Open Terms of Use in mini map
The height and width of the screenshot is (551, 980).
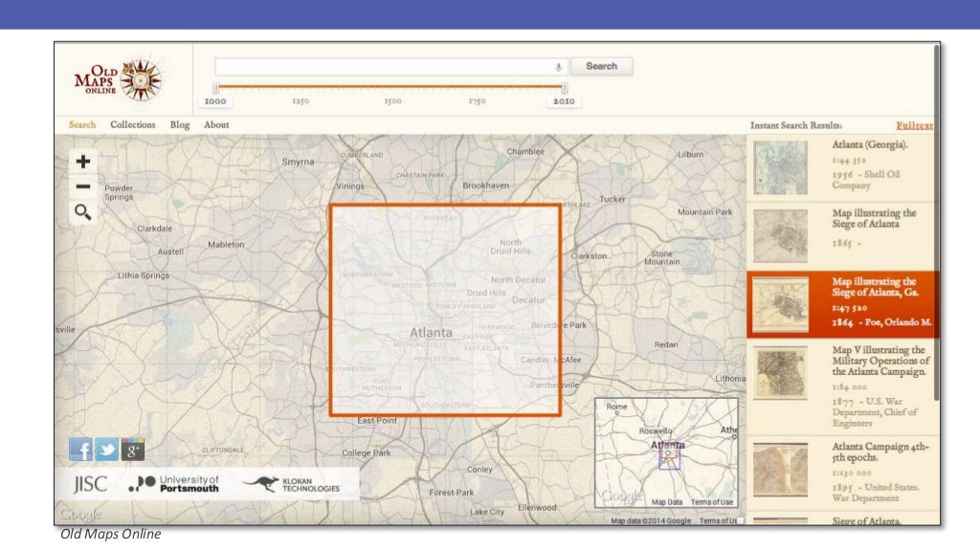coord(711,502)
